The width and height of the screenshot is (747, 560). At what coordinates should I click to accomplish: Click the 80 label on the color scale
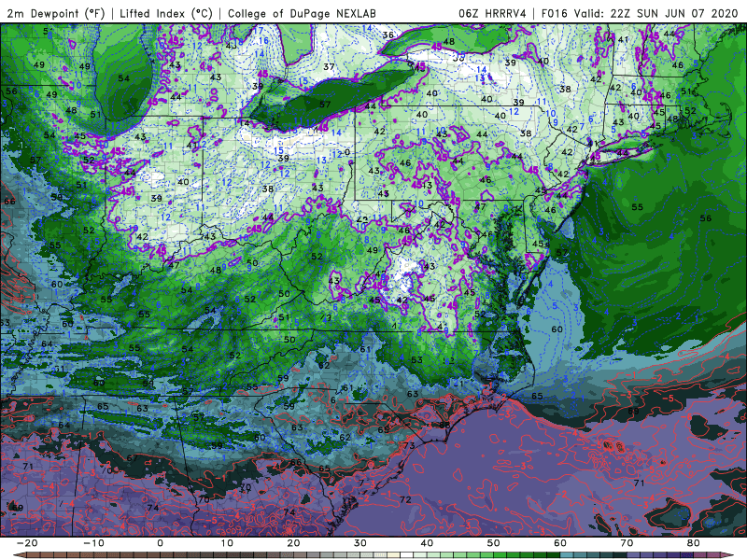click(x=694, y=543)
